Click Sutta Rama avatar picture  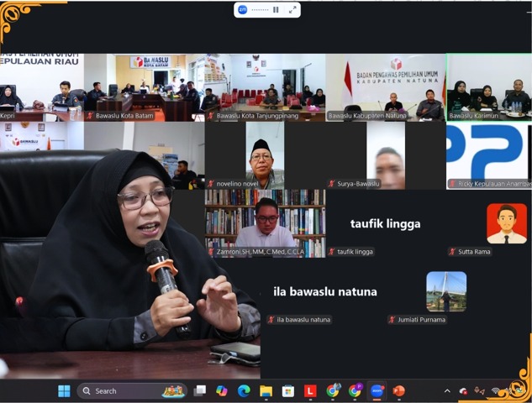pyautogui.click(x=507, y=223)
